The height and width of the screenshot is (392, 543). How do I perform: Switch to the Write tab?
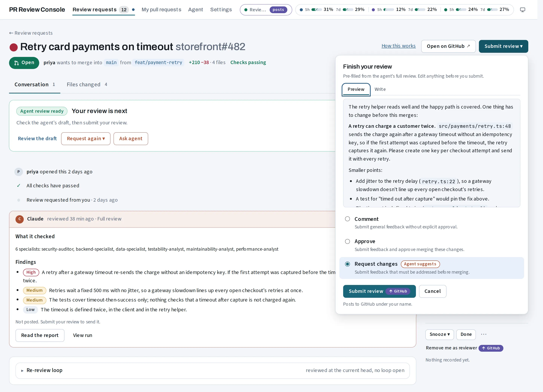(380, 89)
